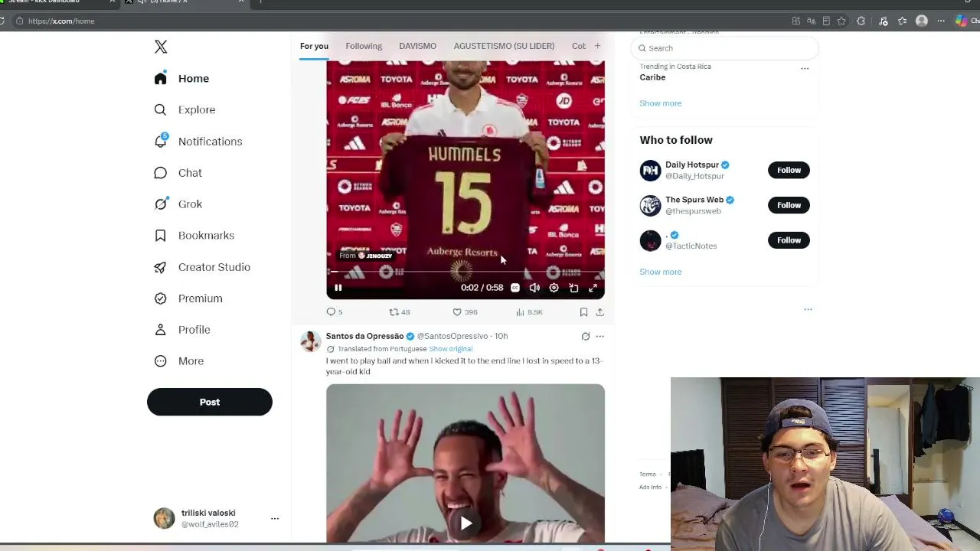Open the browser profile avatar
The height and width of the screenshot is (551, 980).
[922, 21]
